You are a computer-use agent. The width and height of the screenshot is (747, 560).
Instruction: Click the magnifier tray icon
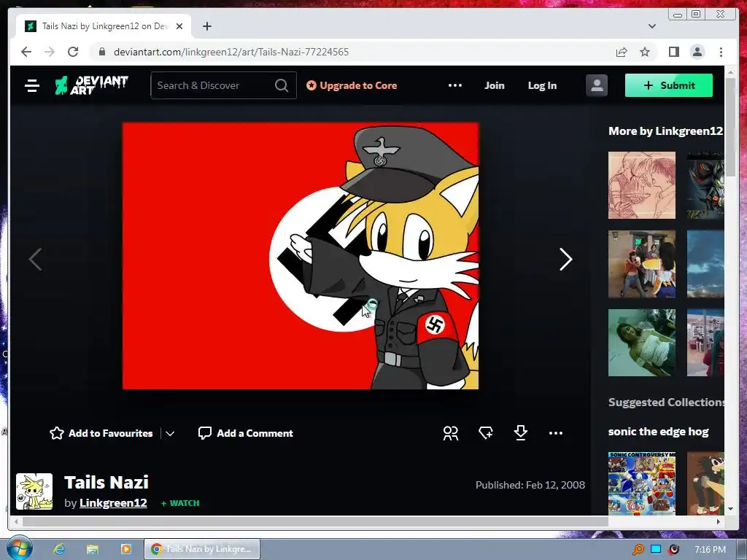pyautogui.click(x=638, y=550)
